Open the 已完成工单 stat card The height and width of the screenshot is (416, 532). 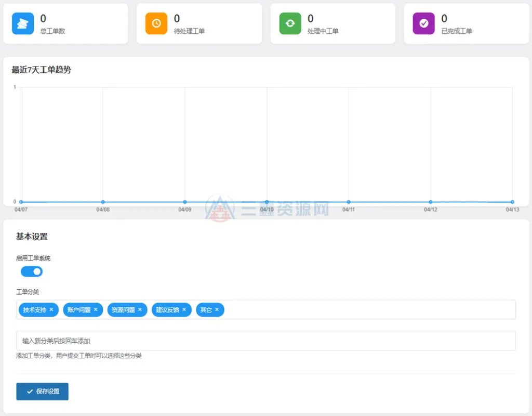click(466, 24)
